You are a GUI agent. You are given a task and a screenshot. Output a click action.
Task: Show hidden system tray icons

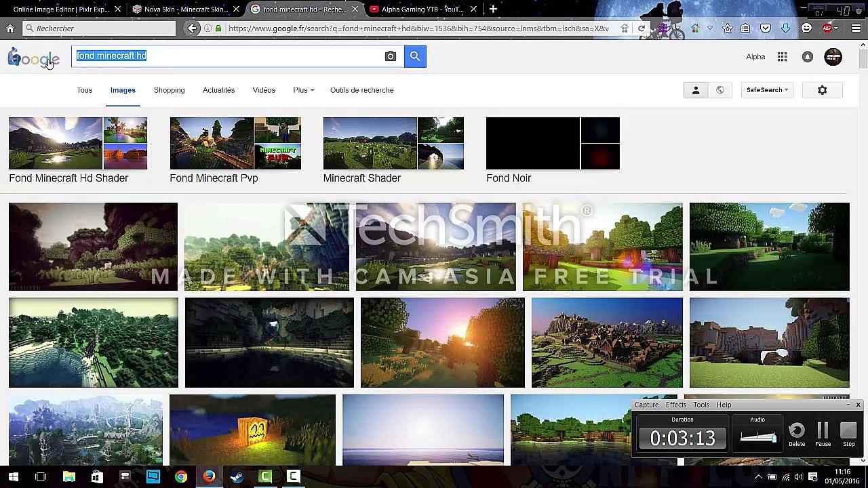click(x=758, y=476)
